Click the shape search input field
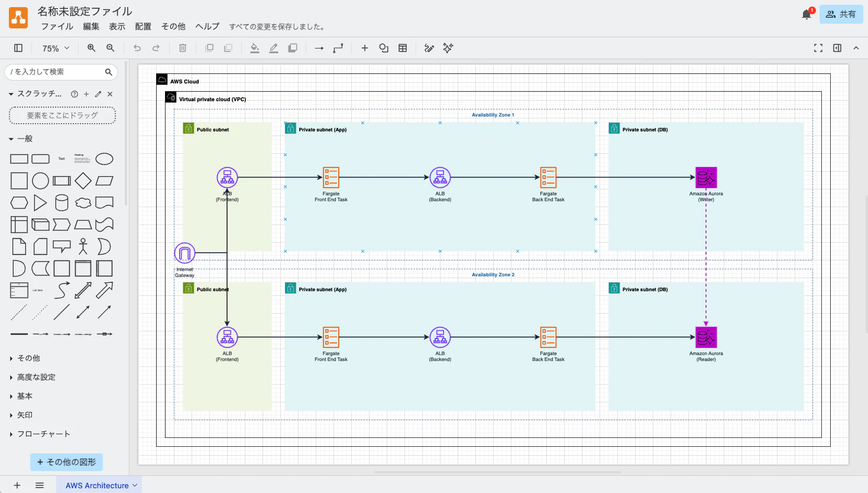This screenshot has height=493, width=868. [61, 72]
